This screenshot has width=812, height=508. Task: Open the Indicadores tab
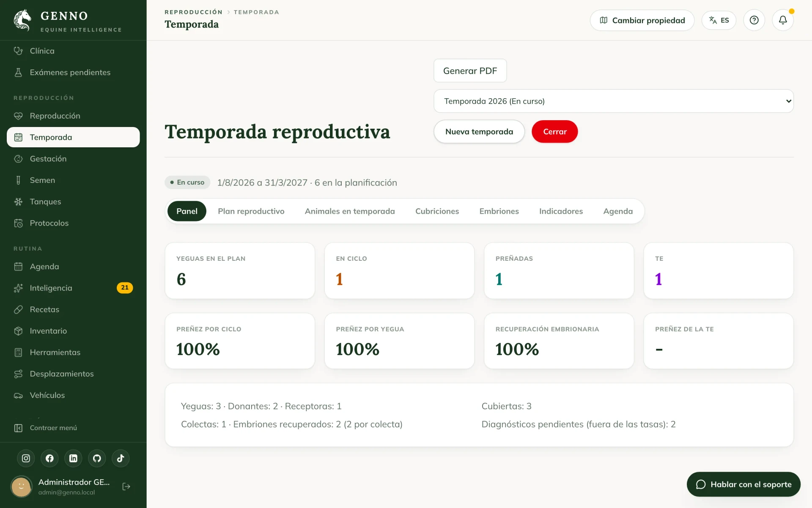pos(561,211)
